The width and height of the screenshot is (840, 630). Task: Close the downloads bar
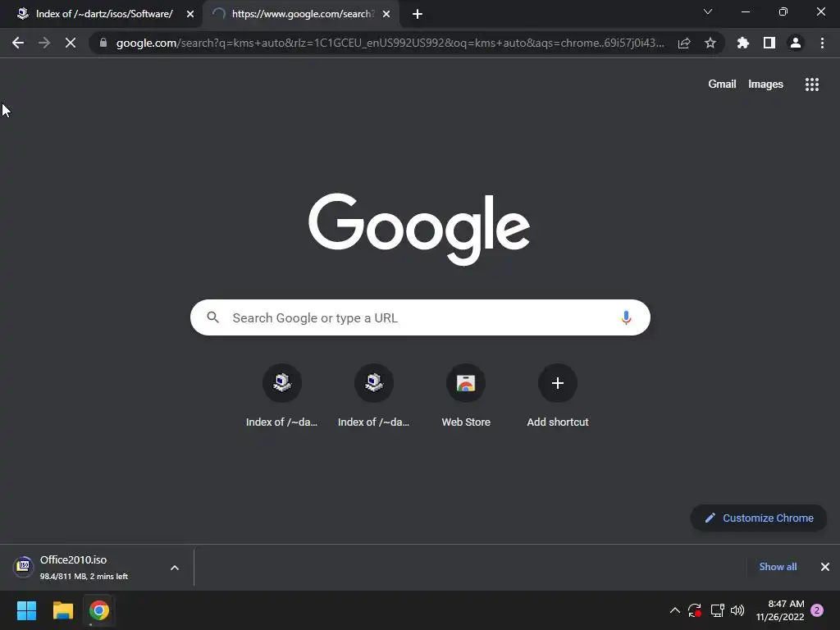[825, 567]
